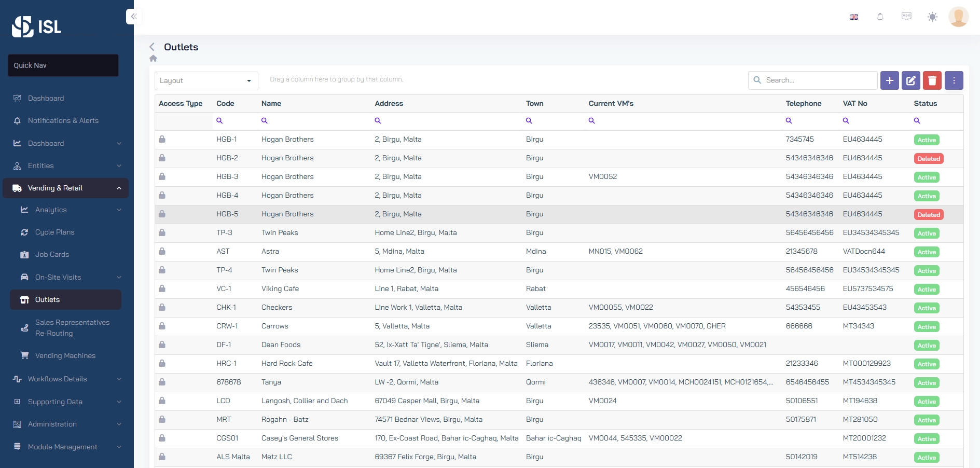Screen dimensions: 980x468
Task: Toggle the light/dark theme sun icon
Action: point(932,17)
